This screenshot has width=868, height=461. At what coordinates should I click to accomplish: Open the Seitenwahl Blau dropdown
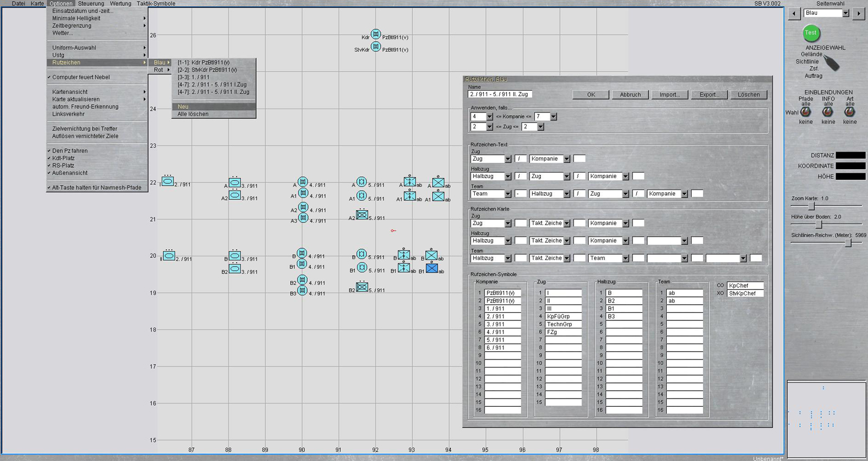click(x=845, y=13)
